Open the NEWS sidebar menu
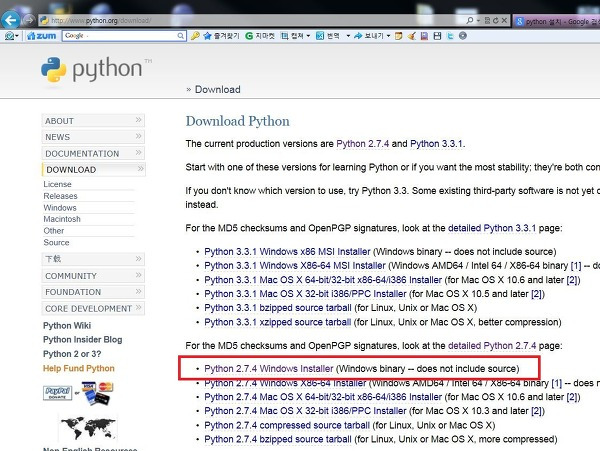Screen dimensions: 600x451 click(93, 137)
